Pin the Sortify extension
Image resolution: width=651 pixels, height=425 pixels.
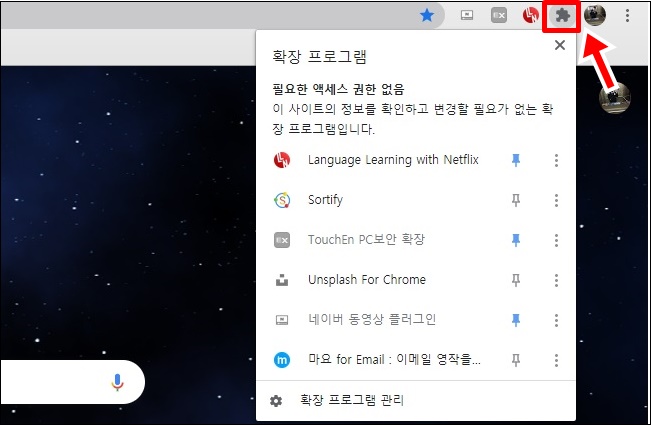point(516,200)
